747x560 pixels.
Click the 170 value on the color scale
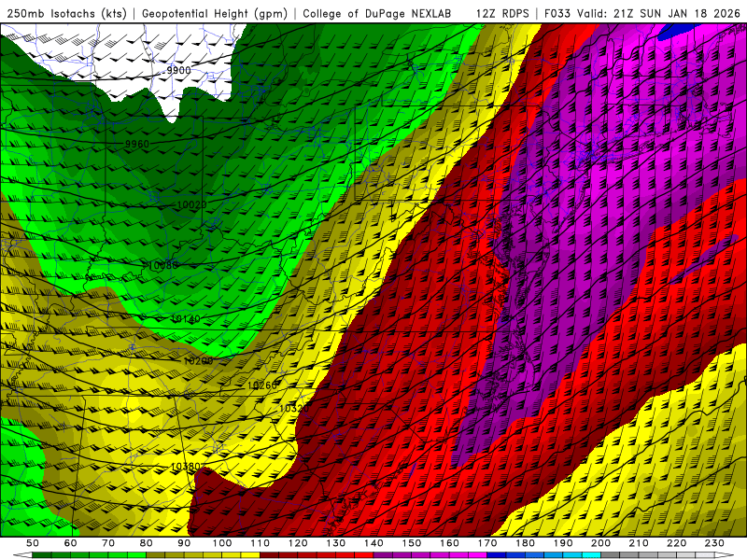pos(487,543)
